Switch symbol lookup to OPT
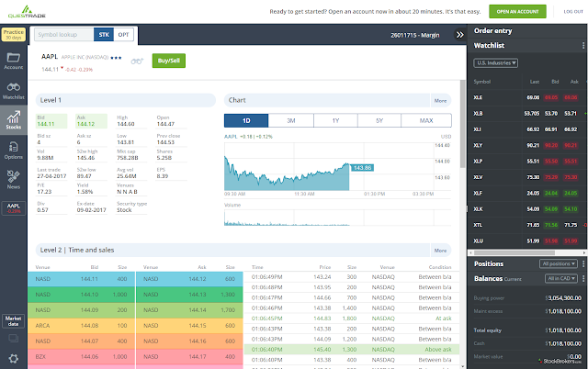This screenshot has width=588, height=369. click(x=123, y=35)
